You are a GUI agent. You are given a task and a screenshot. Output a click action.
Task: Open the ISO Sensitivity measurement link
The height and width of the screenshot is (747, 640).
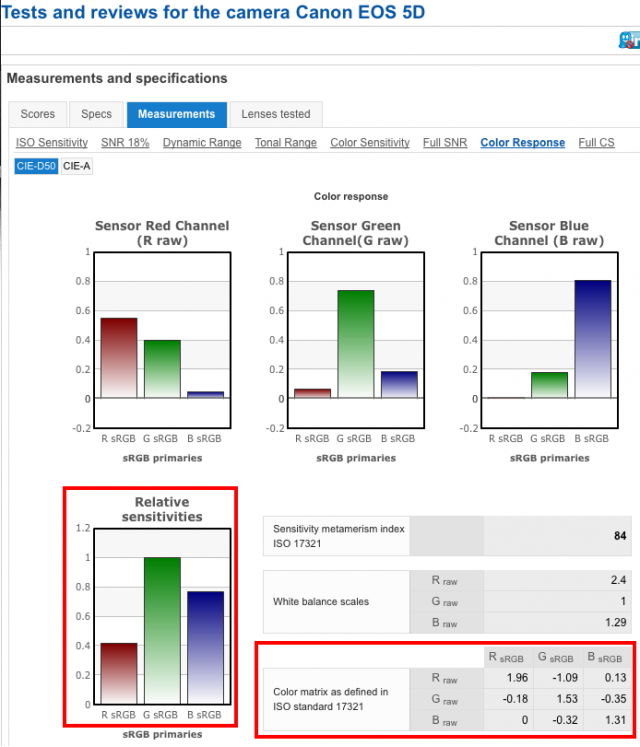(x=52, y=142)
